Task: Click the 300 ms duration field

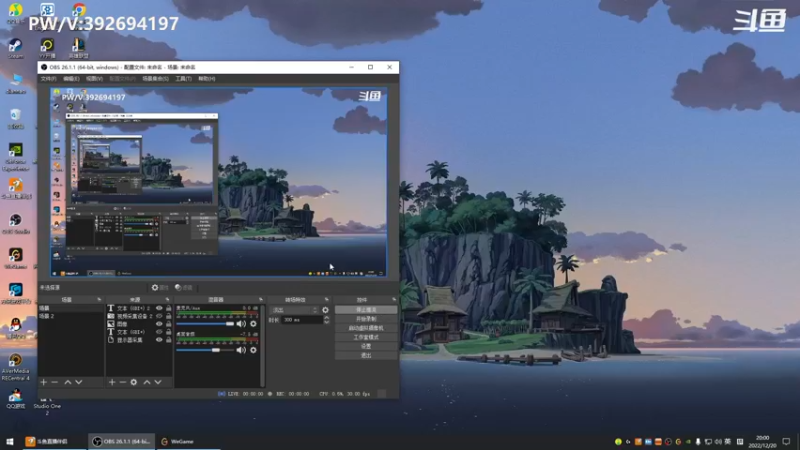Action: pos(303,320)
